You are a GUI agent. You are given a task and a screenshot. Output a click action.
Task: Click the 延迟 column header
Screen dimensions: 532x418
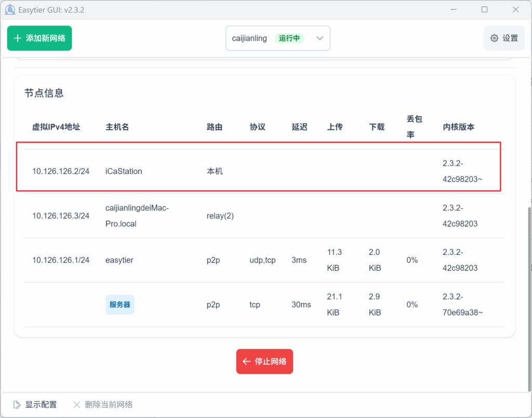click(300, 127)
